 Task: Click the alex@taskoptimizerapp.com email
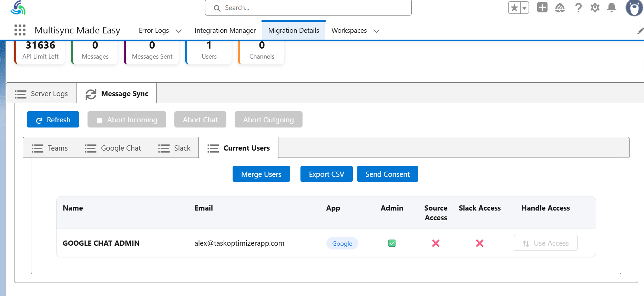tap(239, 243)
